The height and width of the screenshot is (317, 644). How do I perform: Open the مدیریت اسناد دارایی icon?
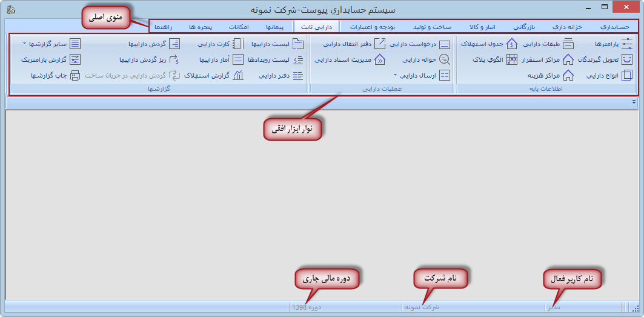tap(380, 59)
